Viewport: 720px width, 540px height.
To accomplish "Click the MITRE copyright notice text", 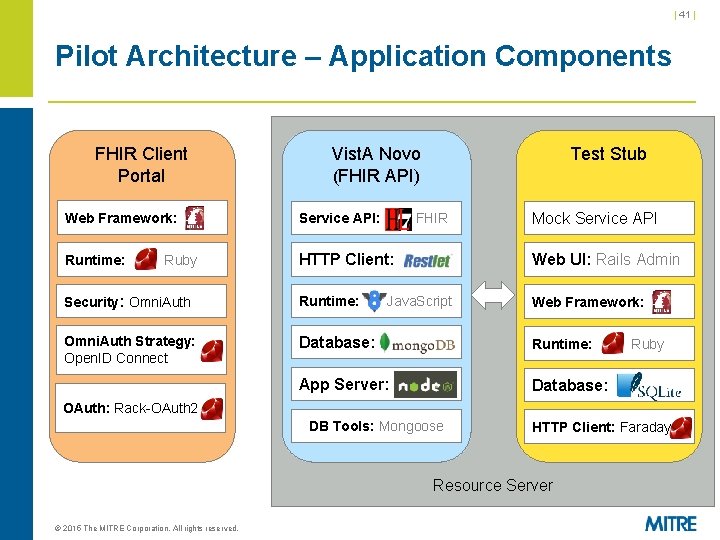I will [x=146, y=528].
